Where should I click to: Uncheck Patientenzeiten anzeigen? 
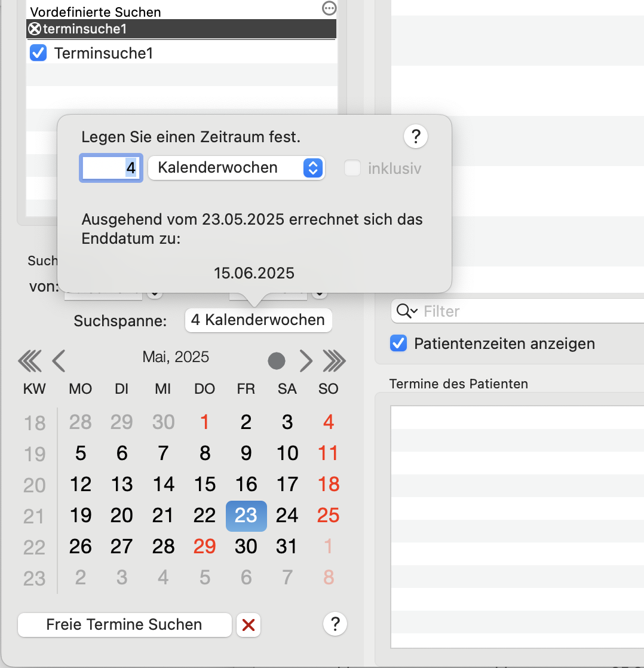tap(398, 344)
